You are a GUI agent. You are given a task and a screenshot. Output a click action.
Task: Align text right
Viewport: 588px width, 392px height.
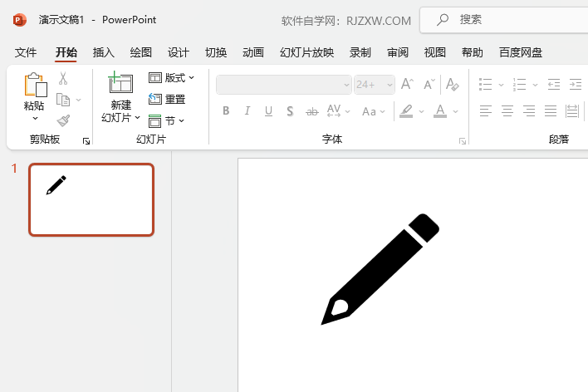[529, 111]
